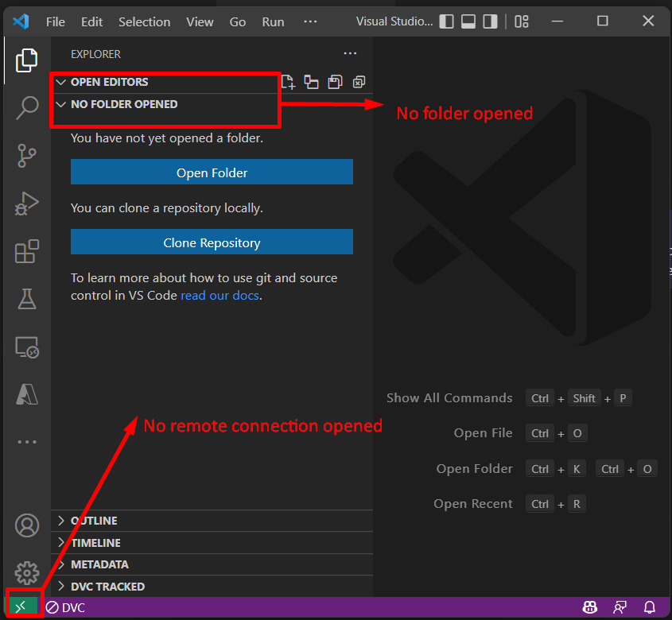Open the Run menu
The image size is (672, 620).
[273, 21]
